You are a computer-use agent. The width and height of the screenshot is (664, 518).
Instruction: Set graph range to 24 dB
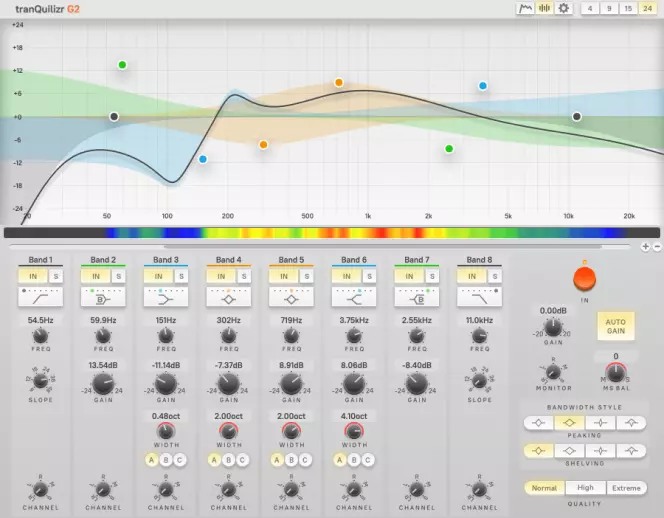coord(647,8)
